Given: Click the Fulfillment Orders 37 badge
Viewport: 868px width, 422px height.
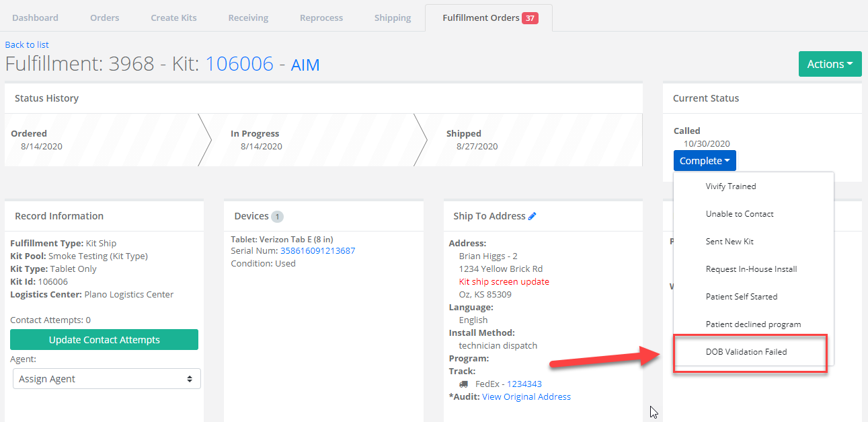Looking at the screenshot, I should [530, 18].
